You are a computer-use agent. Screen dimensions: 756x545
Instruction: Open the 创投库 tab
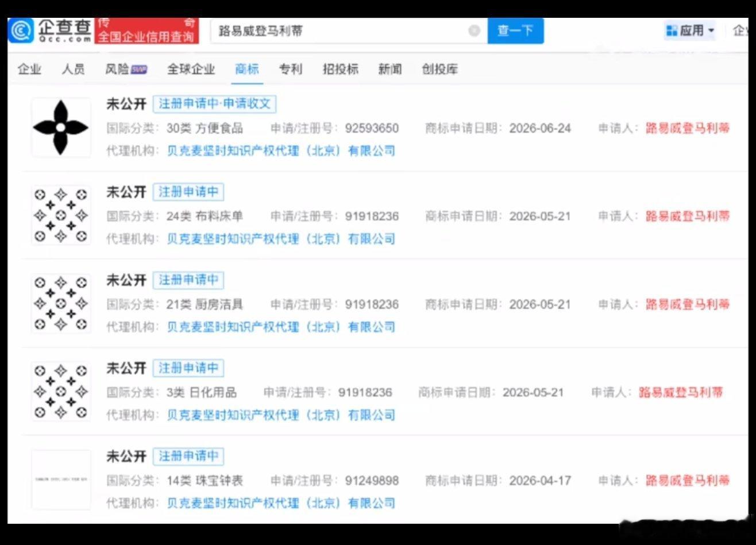click(x=440, y=69)
